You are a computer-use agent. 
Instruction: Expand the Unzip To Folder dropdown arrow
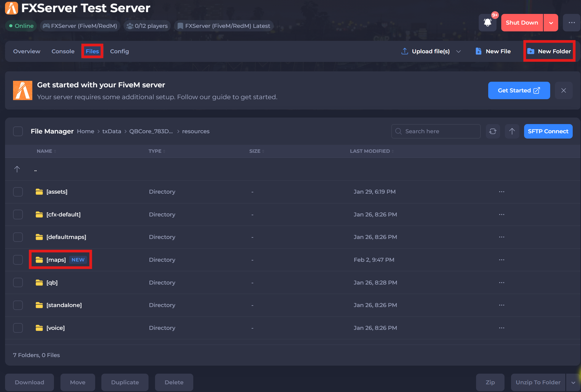(573, 382)
